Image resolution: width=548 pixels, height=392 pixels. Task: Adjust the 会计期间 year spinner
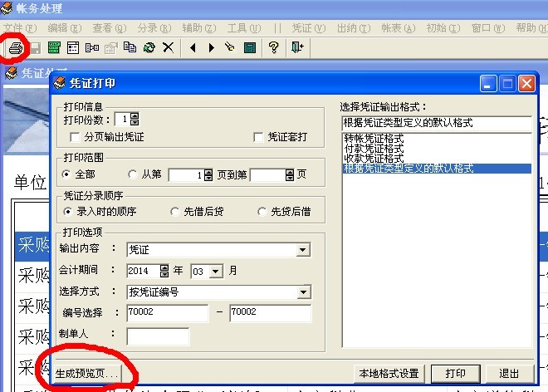coord(164,271)
